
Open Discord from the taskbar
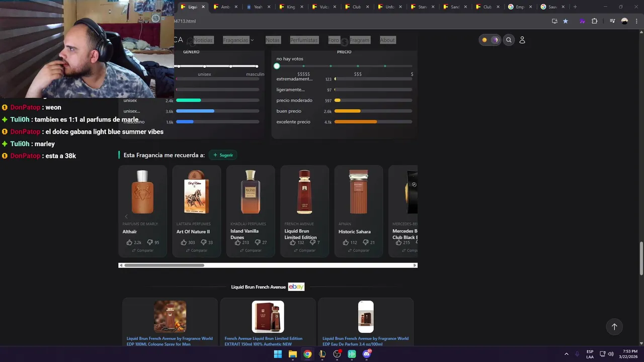(x=367, y=354)
